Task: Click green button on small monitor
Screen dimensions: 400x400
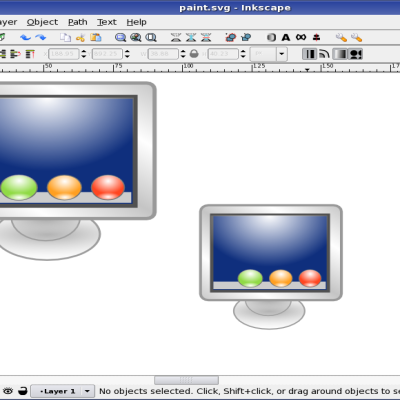Action: coord(250,278)
